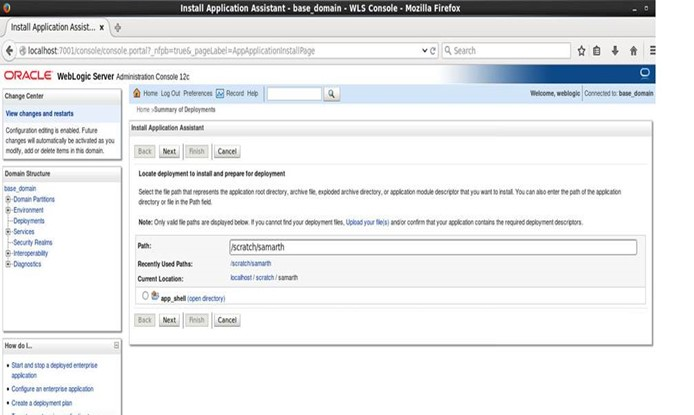
Task: Expand Diagnostics tree node
Action: (8, 264)
